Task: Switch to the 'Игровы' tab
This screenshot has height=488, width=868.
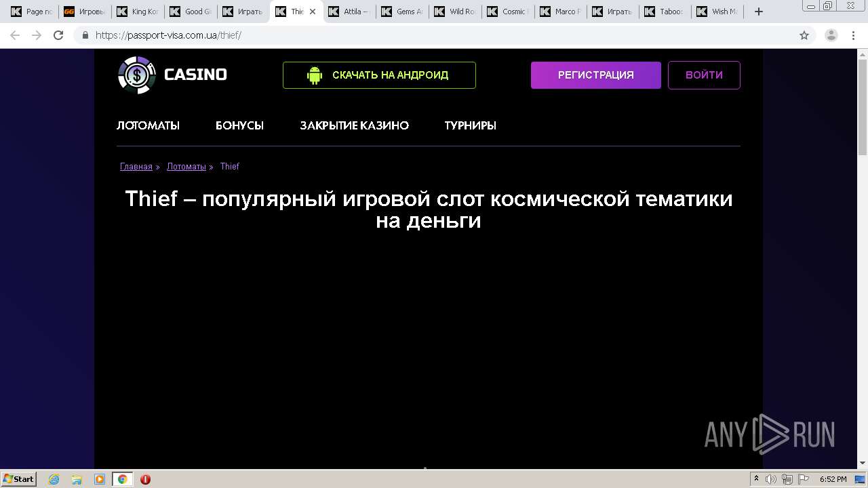Action: pyautogui.click(x=85, y=12)
